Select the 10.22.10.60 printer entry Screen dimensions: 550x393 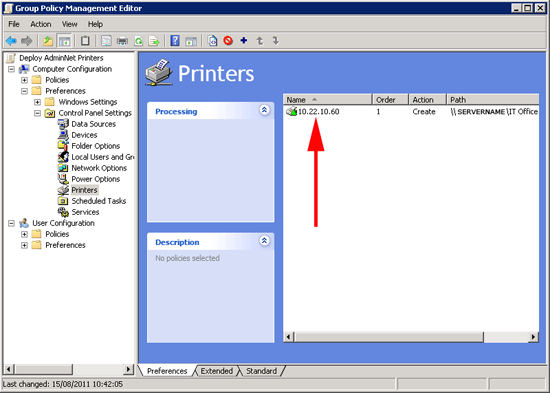click(x=318, y=112)
